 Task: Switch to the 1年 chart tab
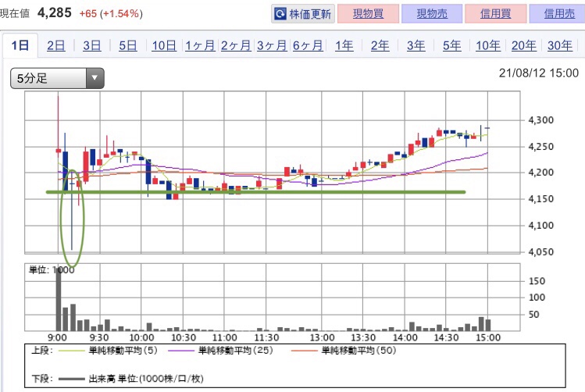(344, 45)
